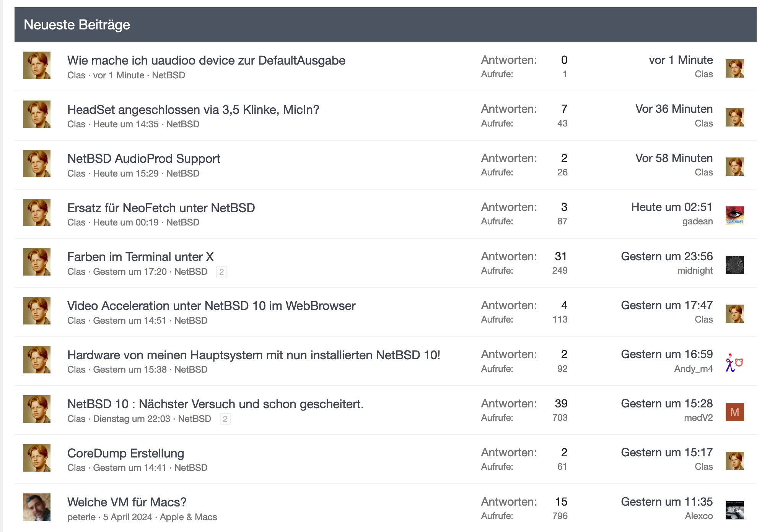Click Andy_m4's stick figure avatar
Screen dimensions: 762x532
coord(735,363)
